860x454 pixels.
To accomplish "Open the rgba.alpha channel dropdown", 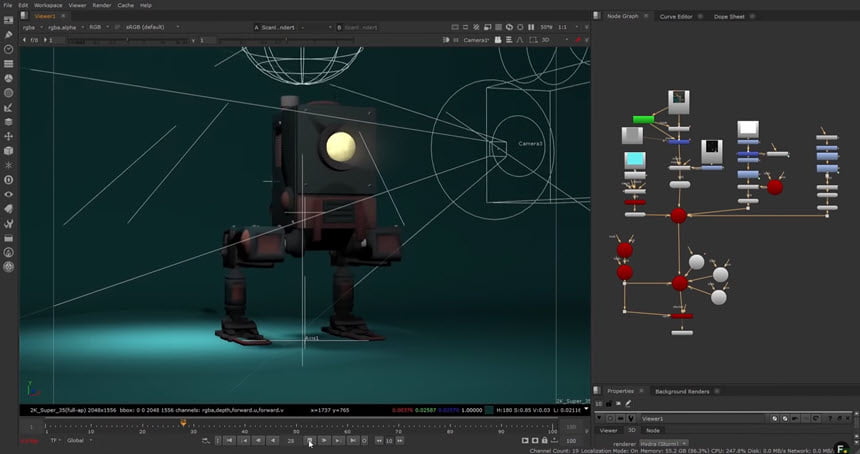I will pyautogui.click(x=66, y=27).
